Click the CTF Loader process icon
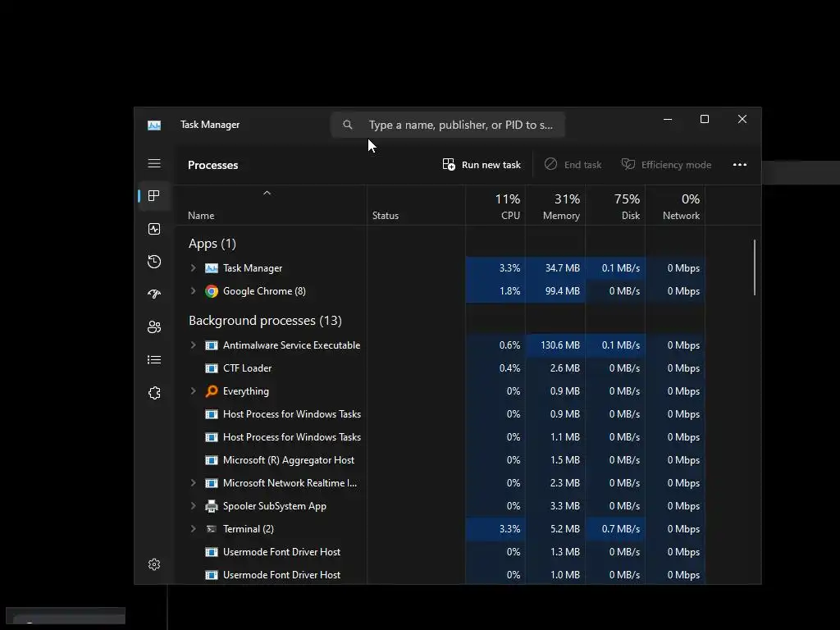 pos(212,368)
